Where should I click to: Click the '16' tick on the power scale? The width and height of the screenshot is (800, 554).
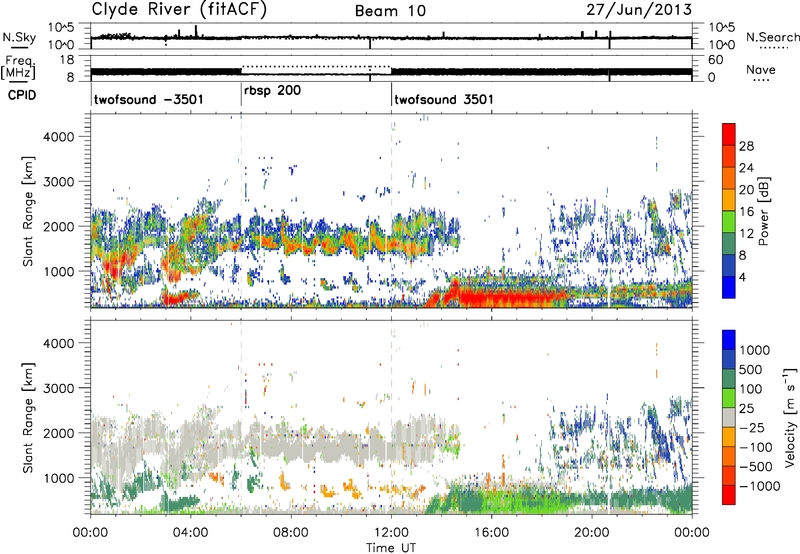(x=746, y=212)
